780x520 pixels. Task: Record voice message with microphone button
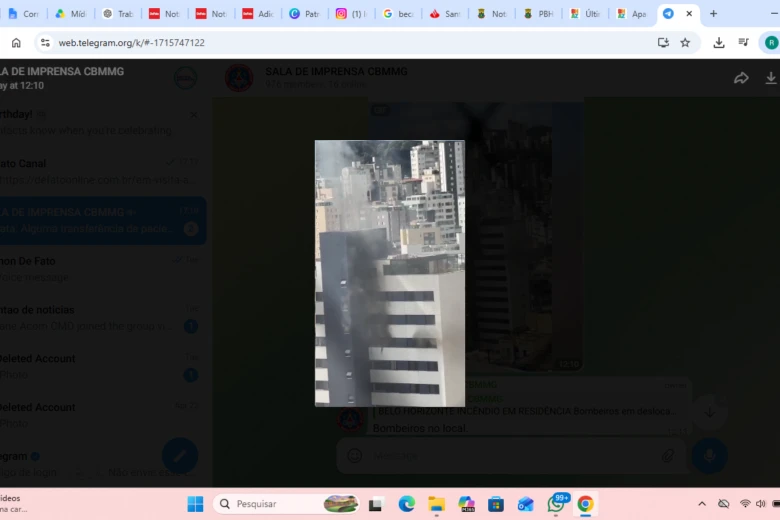click(709, 455)
